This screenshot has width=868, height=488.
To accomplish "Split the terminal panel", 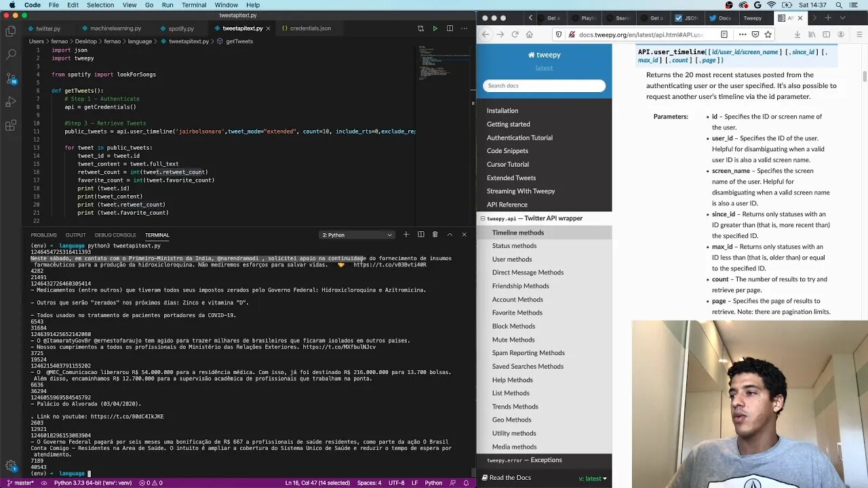I will [420, 235].
